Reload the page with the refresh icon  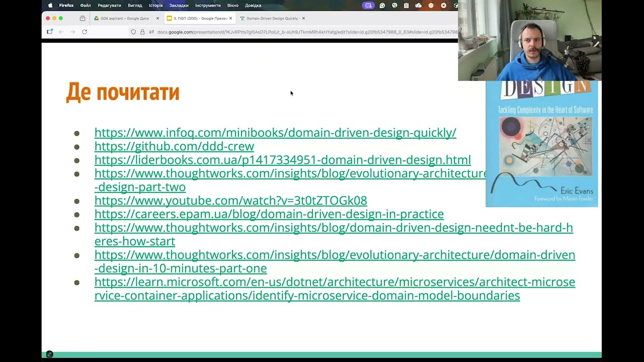[85, 32]
